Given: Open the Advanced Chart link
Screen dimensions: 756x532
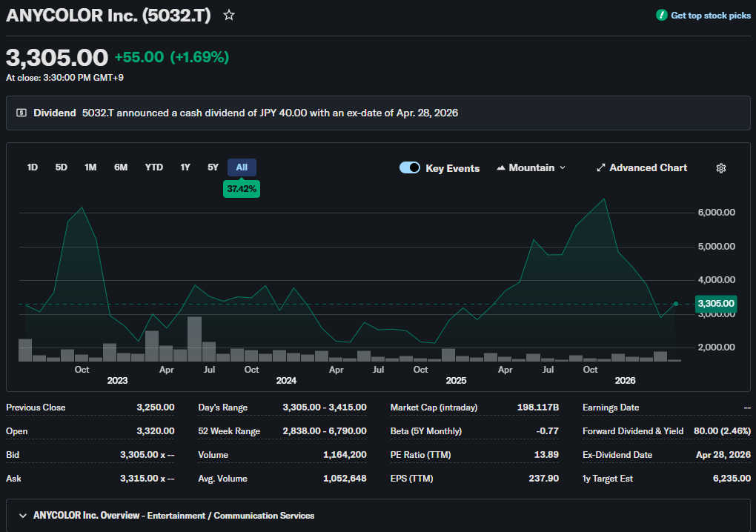Looking at the screenshot, I should click(648, 168).
